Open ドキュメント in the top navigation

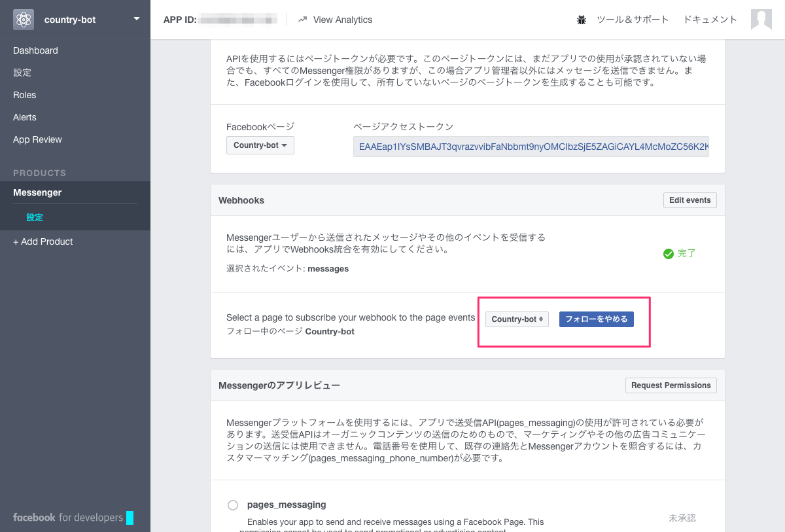click(710, 20)
